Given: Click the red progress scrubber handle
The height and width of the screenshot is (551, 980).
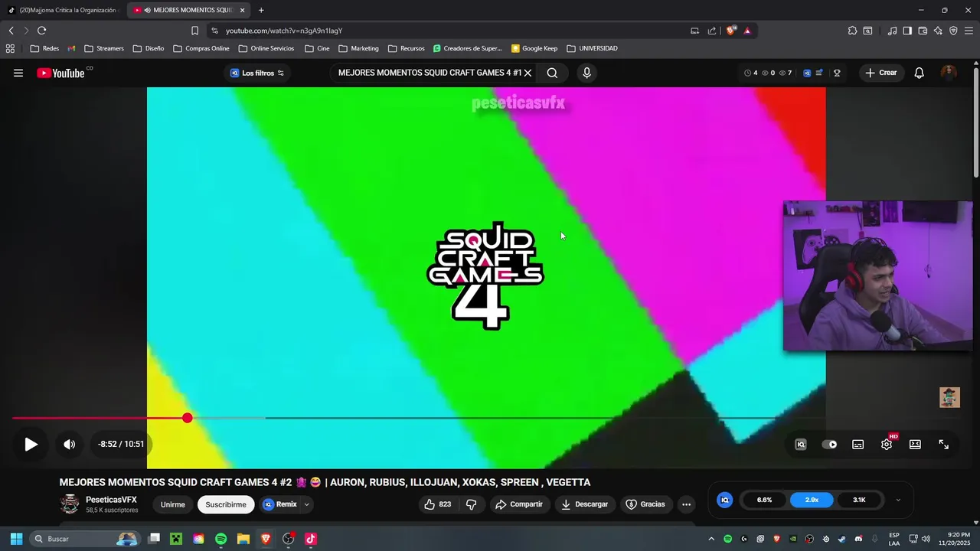Looking at the screenshot, I should point(188,418).
